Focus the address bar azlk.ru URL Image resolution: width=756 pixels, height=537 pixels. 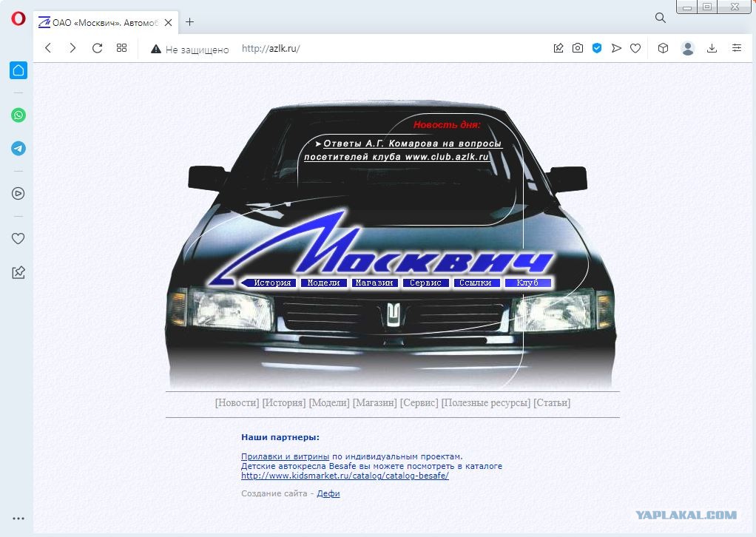coord(271,49)
